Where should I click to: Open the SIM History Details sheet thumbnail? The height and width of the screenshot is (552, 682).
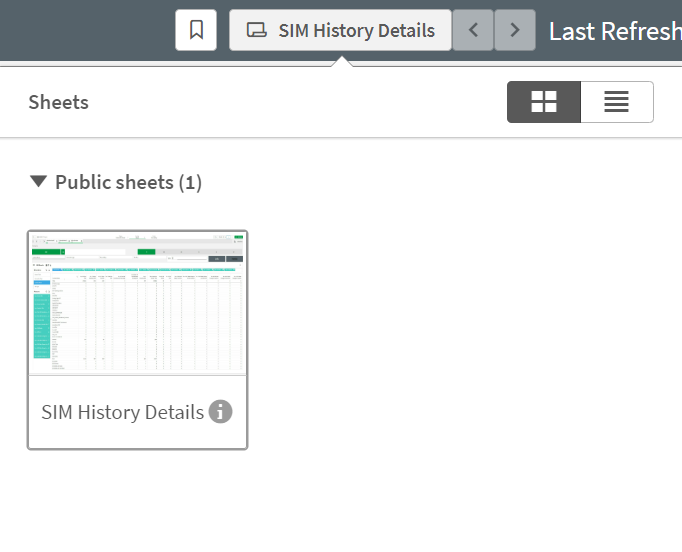click(137, 304)
